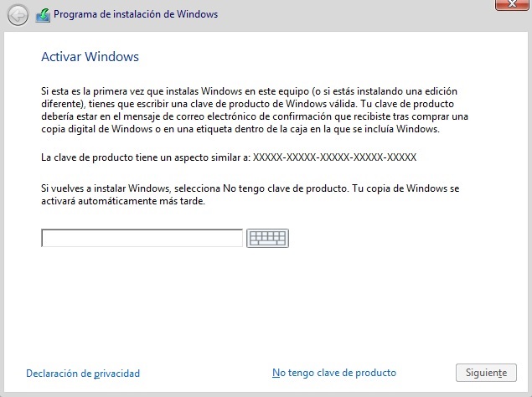Choose No tengo clave de producto
The width and height of the screenshot is (532, 397).
pos(334,373)
